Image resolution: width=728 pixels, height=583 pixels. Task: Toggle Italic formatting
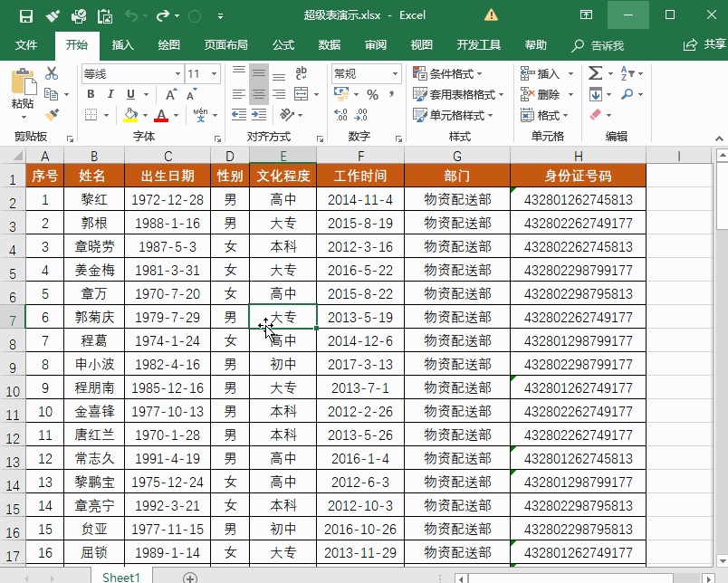(110, 94)
